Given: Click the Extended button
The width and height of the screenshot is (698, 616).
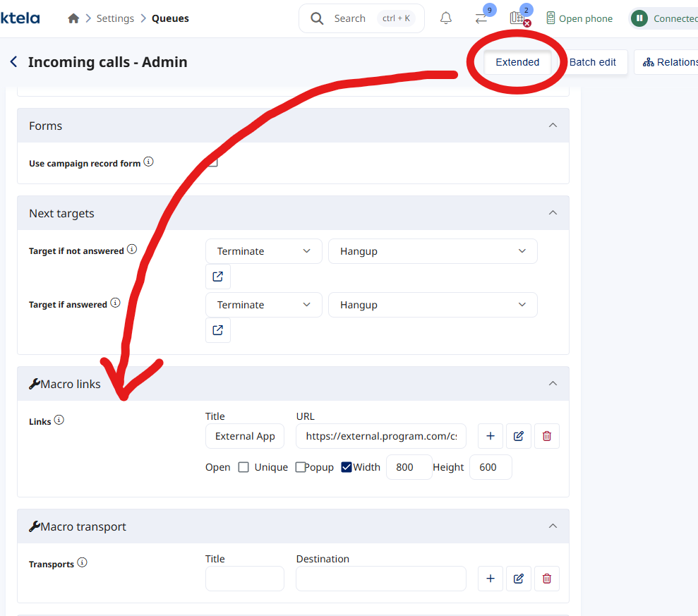Looking at the screenshot, I should coord(517,62).
